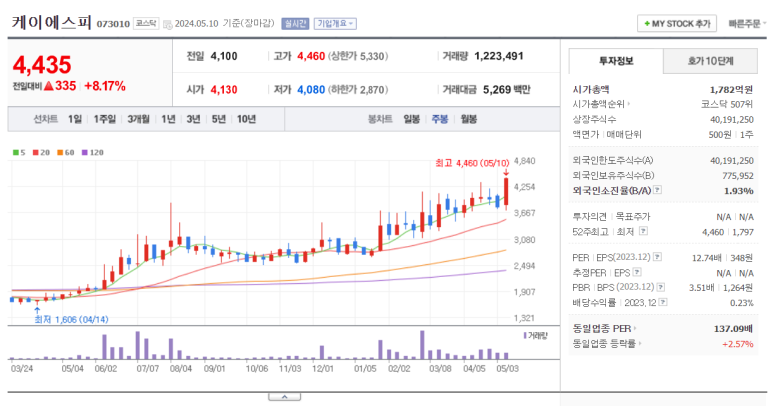The width and height of the screenshot is (773, 406).
Task: Click the orange 60-period moving average legend
Action: [66, 152]
